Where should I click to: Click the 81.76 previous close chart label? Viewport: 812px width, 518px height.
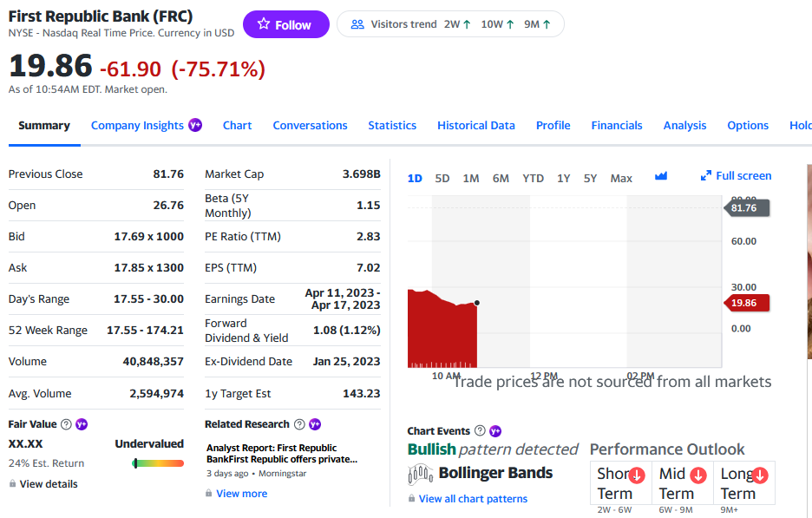coord(746,207)
